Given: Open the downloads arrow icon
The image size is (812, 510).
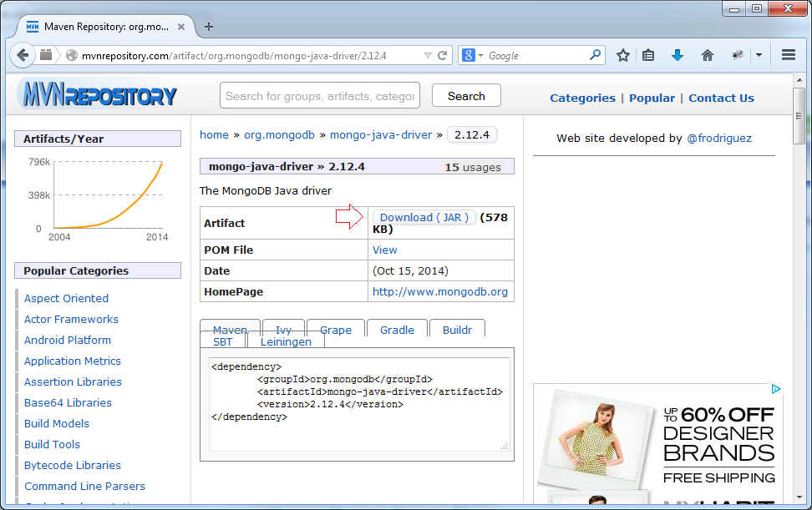Looking at the screenshot, I should tap(677, 55).
